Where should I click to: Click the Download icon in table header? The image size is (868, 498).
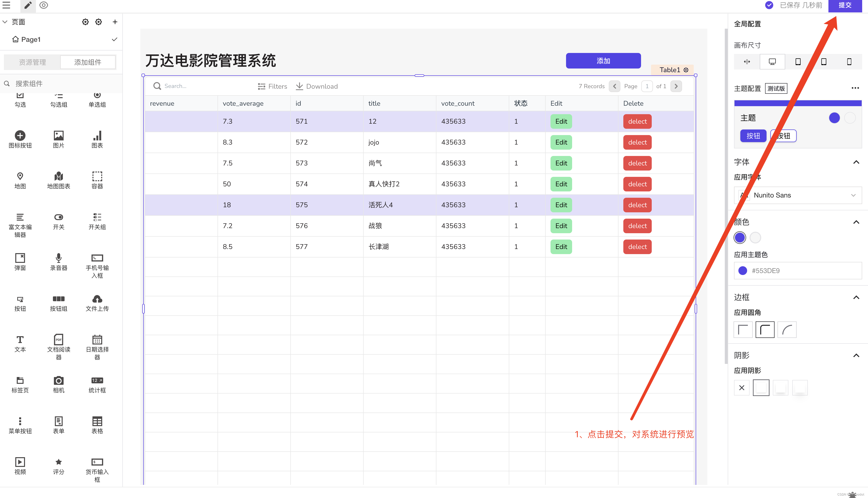299,86
